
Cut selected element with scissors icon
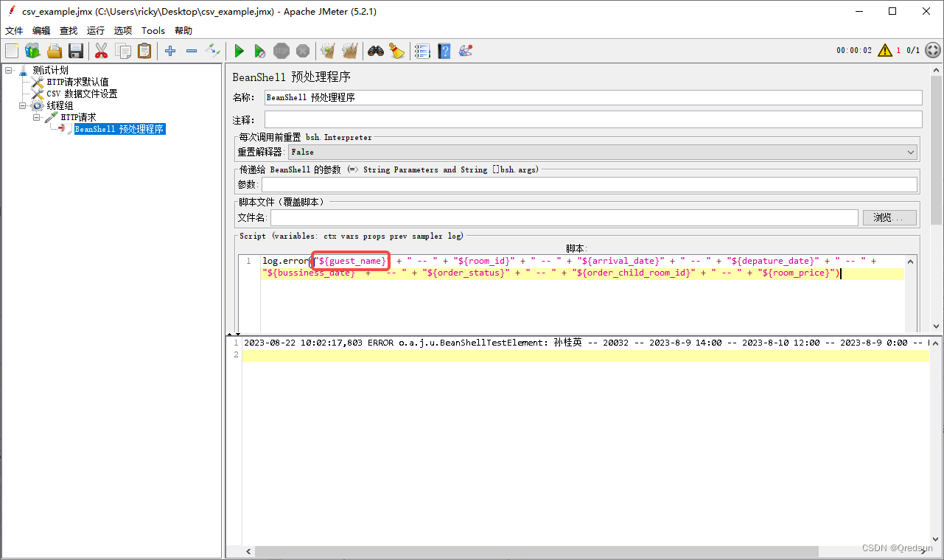coord(102,51)
